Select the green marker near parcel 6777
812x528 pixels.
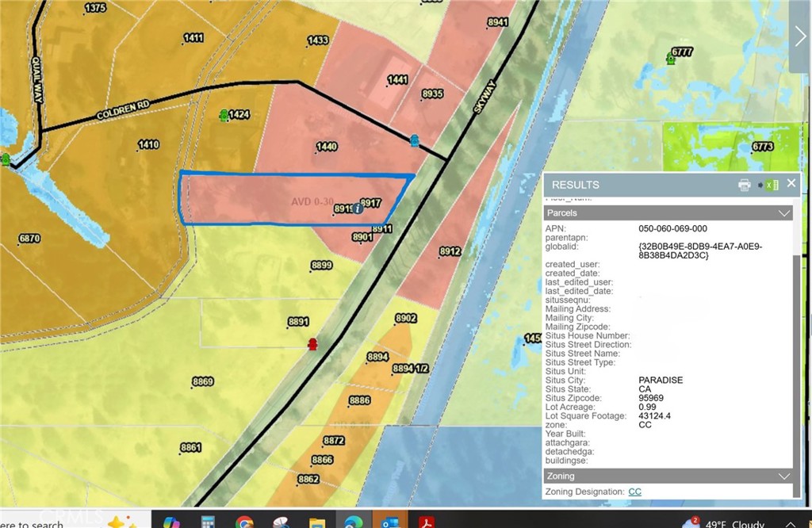(670, 59)
